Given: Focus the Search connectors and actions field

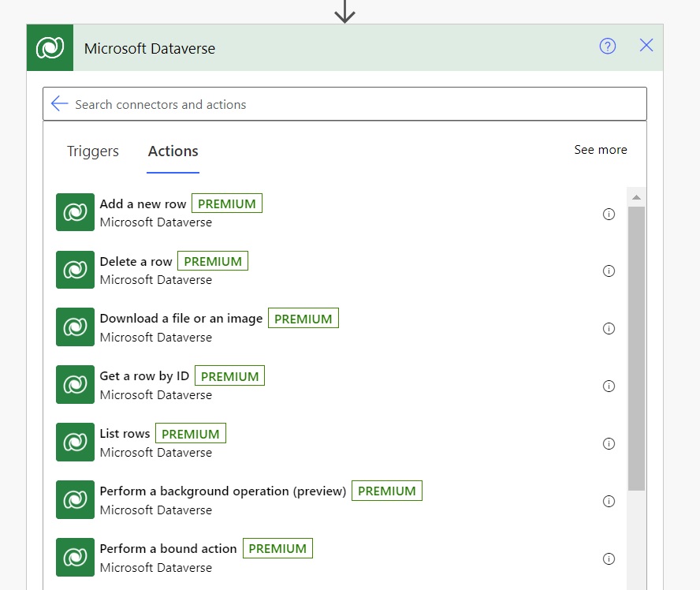Looking at the screenshot, I should click(x=344, y=104).
